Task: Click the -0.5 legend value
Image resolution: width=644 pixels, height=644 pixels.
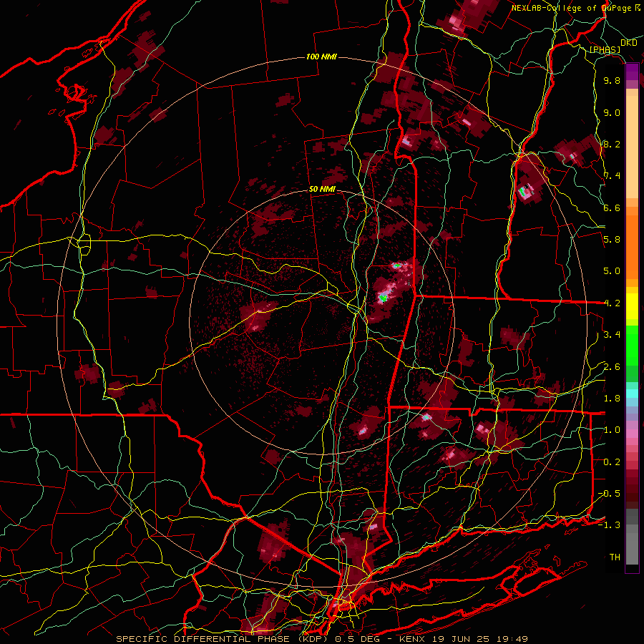Action: [609, 494]
